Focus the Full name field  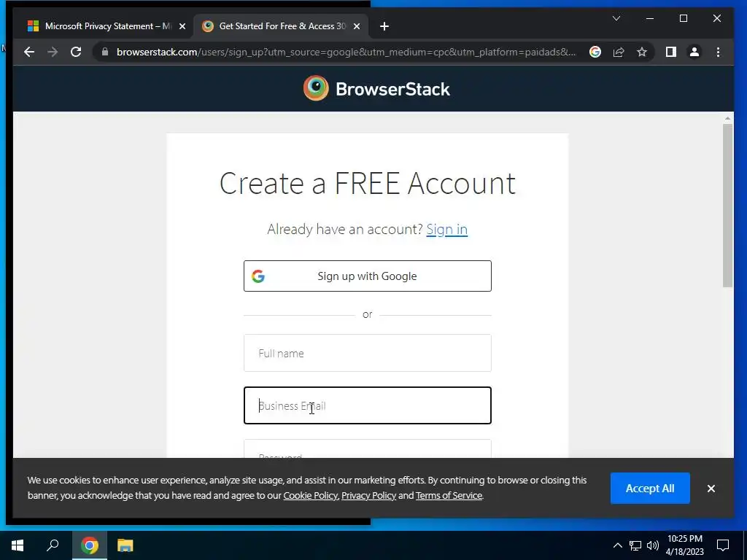click(368, 353)
